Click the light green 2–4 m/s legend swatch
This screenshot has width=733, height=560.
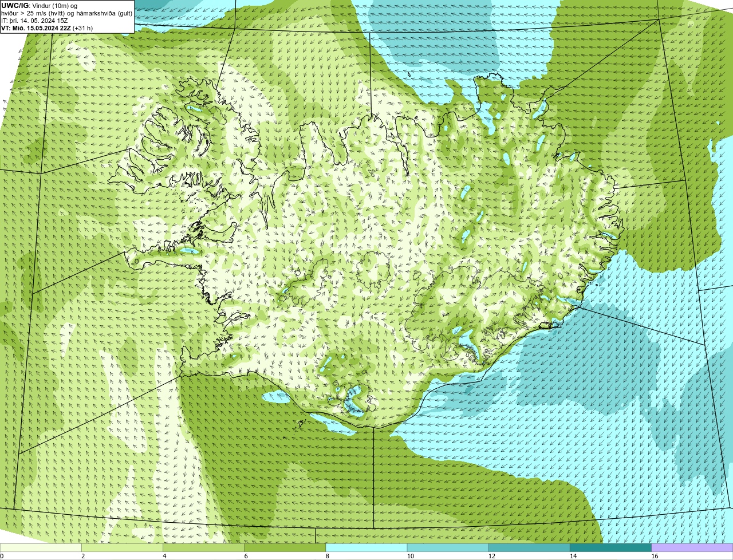click(122, 548)
